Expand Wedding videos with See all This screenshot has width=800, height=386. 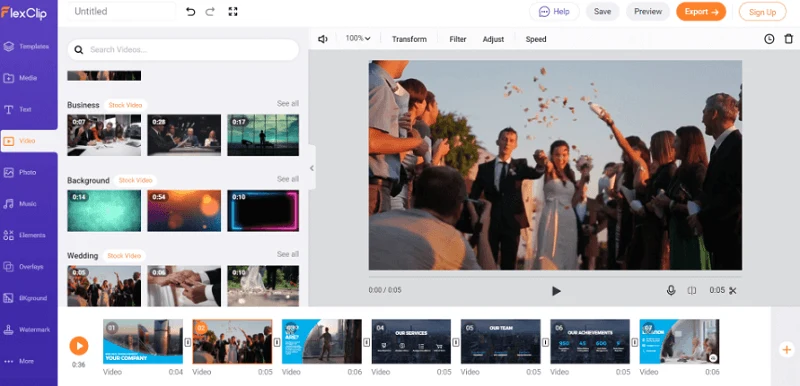(288, 254)
